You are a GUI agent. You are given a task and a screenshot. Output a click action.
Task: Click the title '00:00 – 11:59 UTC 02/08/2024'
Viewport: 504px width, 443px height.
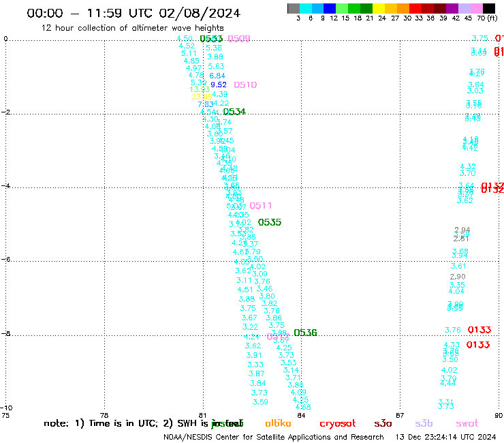point(133,13)
